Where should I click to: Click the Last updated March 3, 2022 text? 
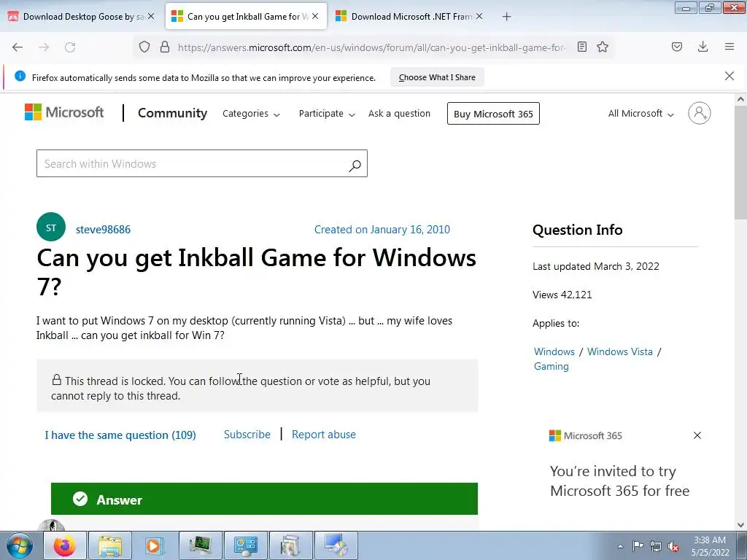point(596,266)
